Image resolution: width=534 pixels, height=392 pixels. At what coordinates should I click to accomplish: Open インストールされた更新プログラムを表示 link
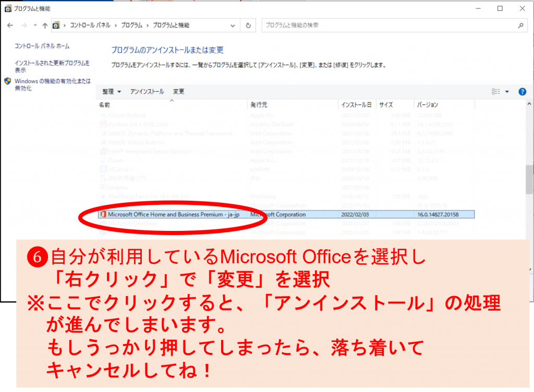pyautogui.click(x=52, y=66)
